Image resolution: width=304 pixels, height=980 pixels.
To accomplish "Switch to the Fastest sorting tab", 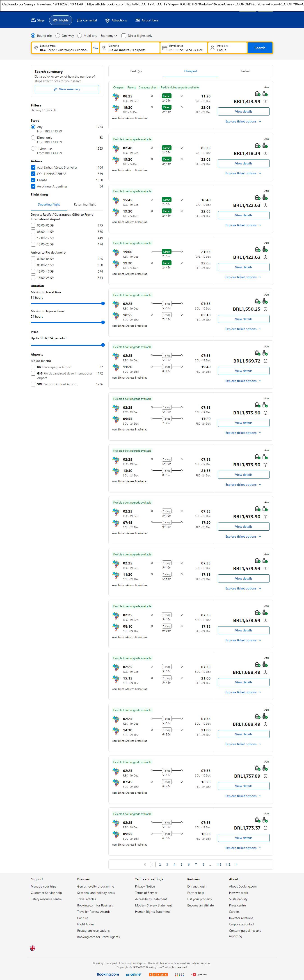I will pos(245,71).
